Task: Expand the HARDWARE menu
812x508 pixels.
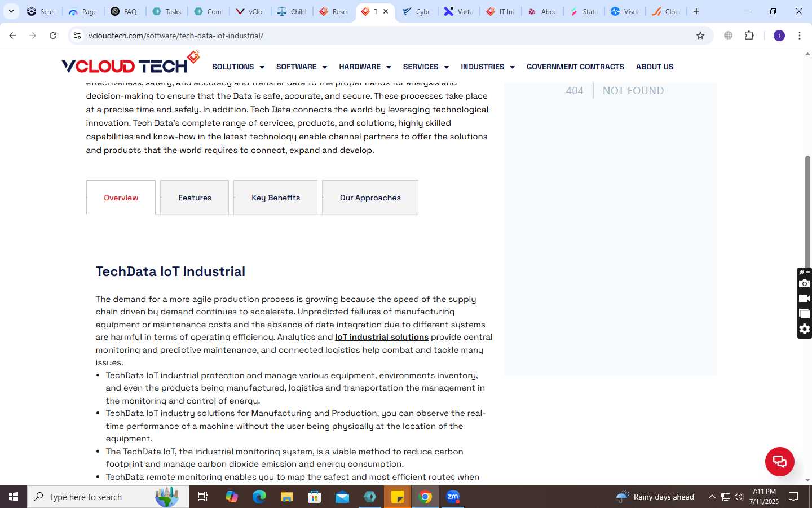Action: pyautogui.click(x=365, y=67)
